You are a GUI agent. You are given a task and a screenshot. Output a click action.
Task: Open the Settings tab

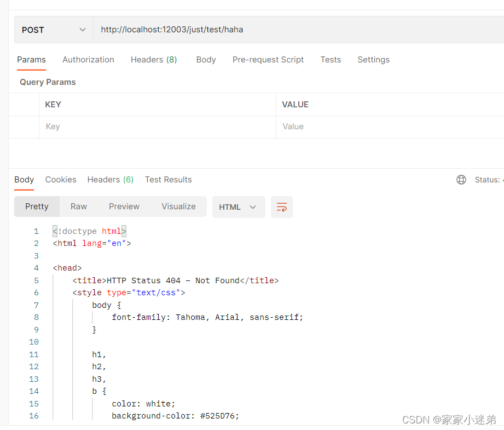[374, 60]
